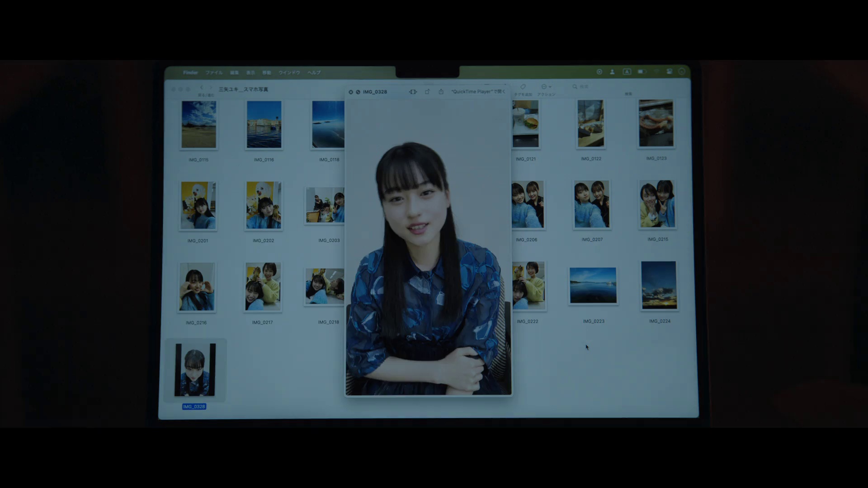Click the Finder back arrow
This screenshot has width=868, height=488.
point(202,88)
